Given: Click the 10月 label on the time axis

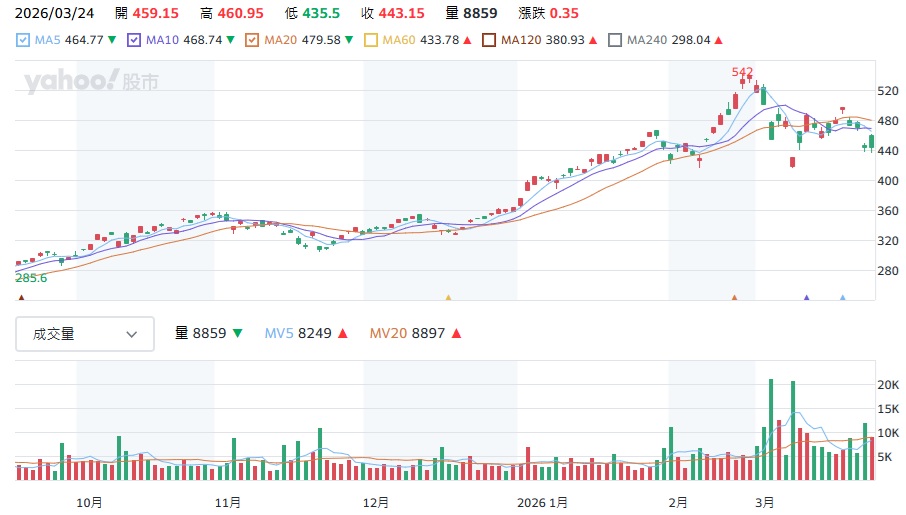Looking at the screenshot, I should point(90,502).
